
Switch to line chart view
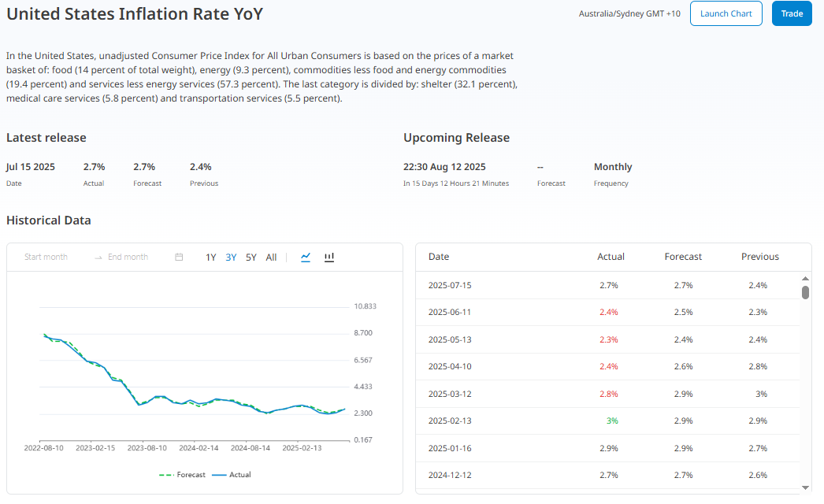point(306,258)
